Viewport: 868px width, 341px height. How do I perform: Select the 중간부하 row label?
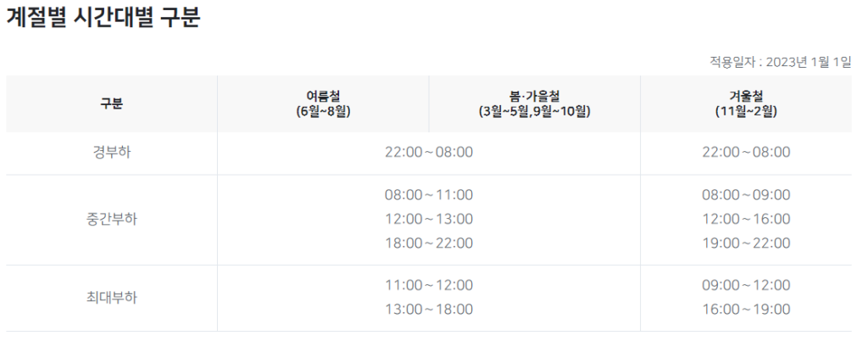point(111,220)
